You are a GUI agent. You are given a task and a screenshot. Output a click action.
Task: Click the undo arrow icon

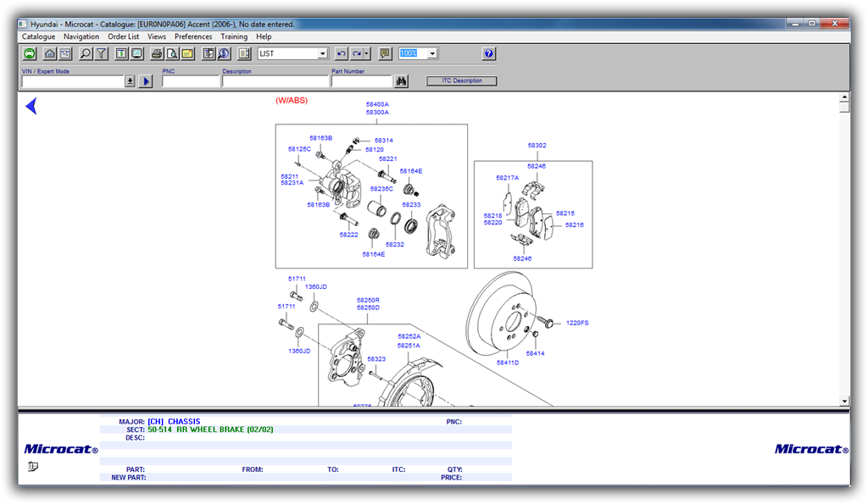pos(342,53)
